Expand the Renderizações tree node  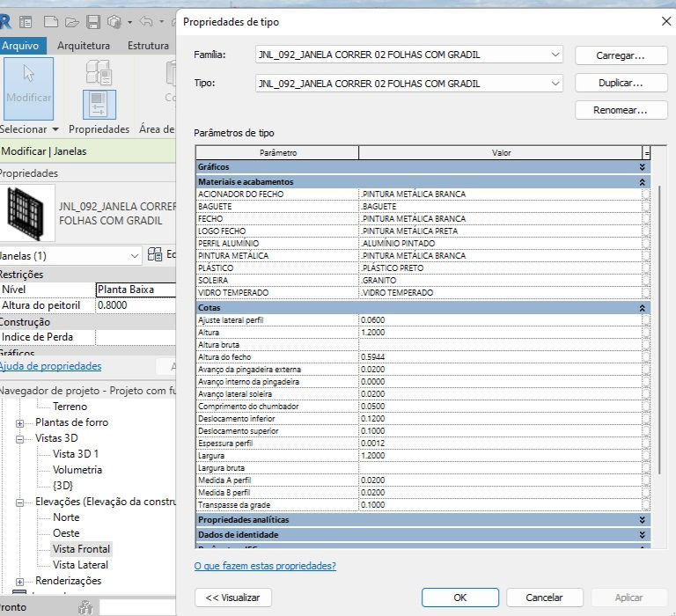[x=20, y=582]
